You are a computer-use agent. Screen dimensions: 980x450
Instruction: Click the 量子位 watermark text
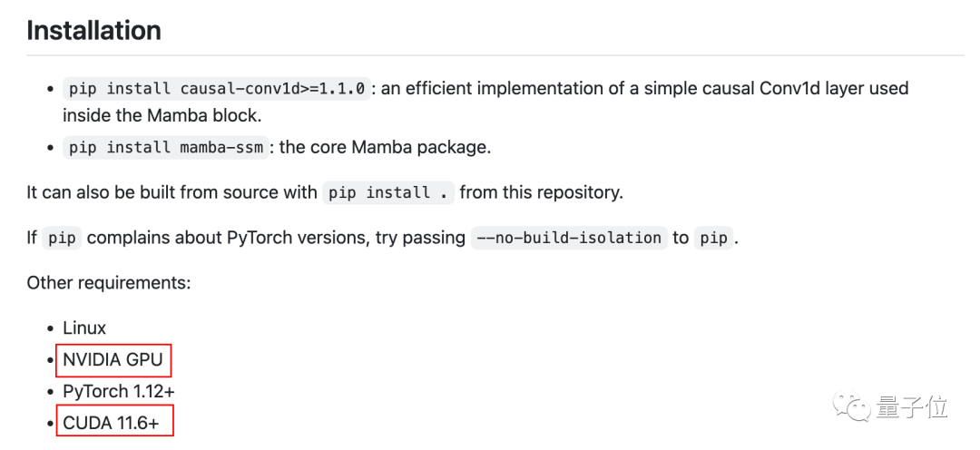tap(912, 407)
